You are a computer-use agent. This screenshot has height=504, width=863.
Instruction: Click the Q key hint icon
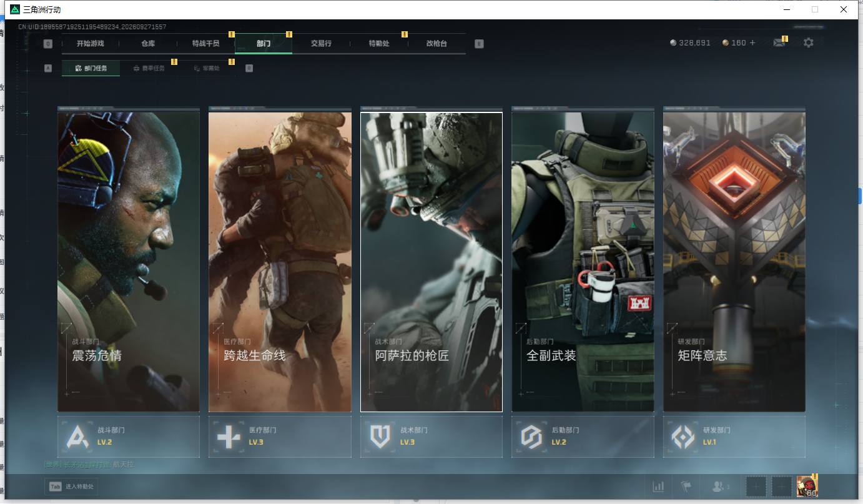[48, 44]
